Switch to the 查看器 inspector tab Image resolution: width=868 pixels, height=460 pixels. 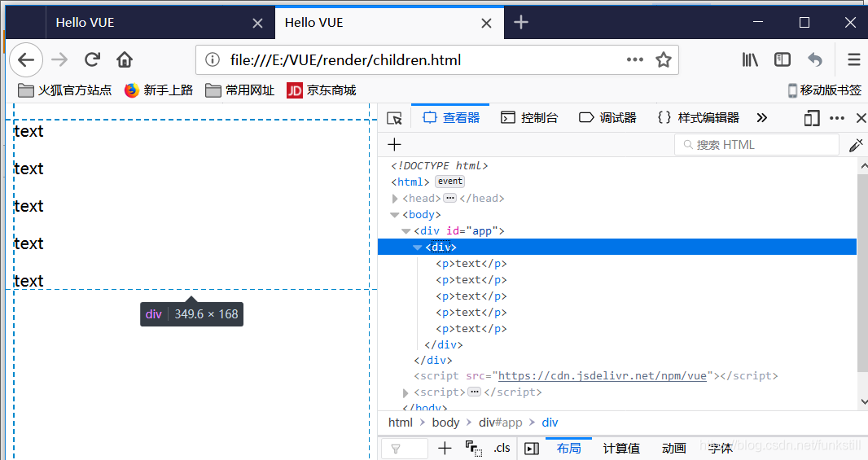(x=450, y=118)
